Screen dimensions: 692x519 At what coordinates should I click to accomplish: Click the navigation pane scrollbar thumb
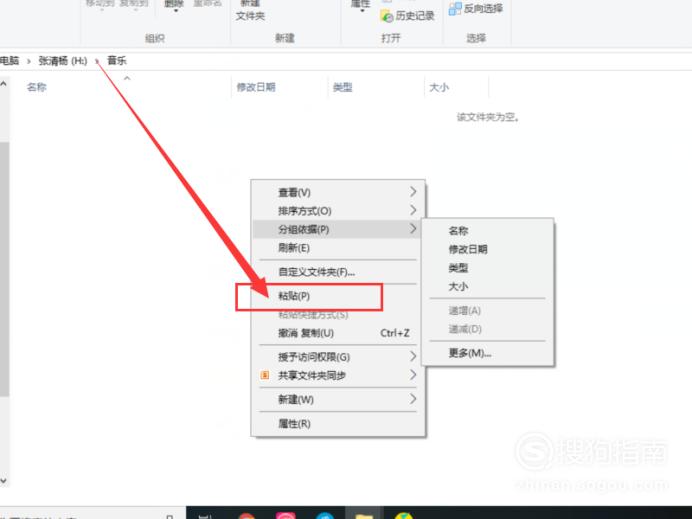(4, 268)
